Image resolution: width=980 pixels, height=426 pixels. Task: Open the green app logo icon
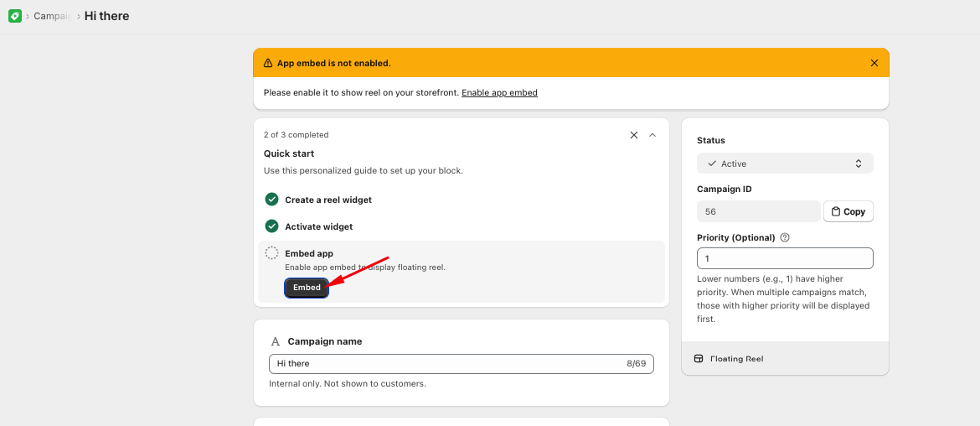(15, 16)
